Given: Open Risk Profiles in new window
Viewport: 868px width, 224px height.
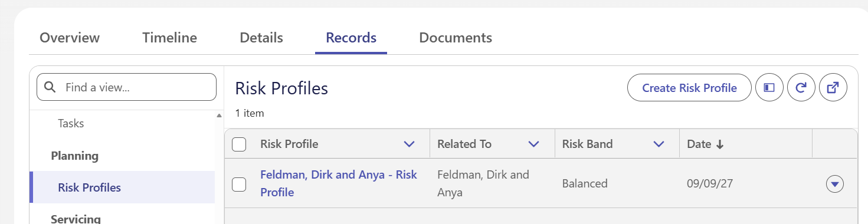Looking at the screenshot, I should (833, 88).
